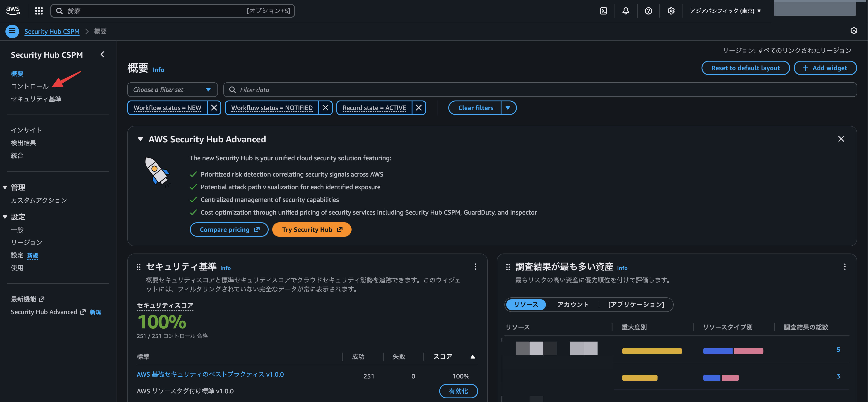Switch to the [アプリケーション] segment
The height and width of the screenshot is (402, 868).
coord(636,304)
